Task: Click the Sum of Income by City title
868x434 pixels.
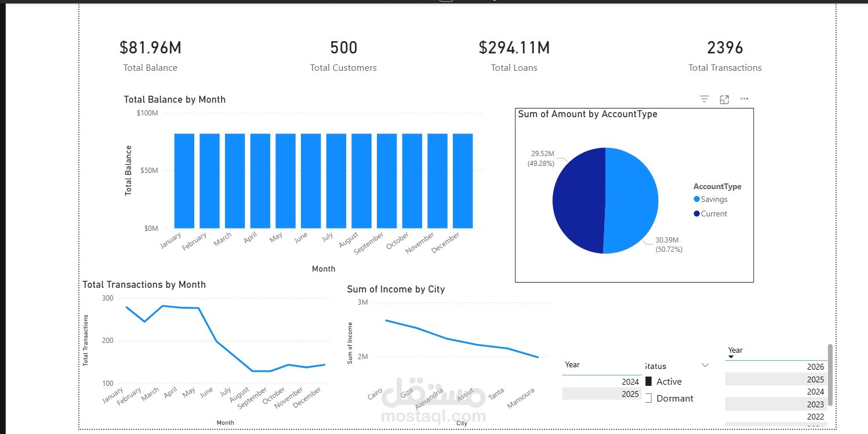Action: 396,289
